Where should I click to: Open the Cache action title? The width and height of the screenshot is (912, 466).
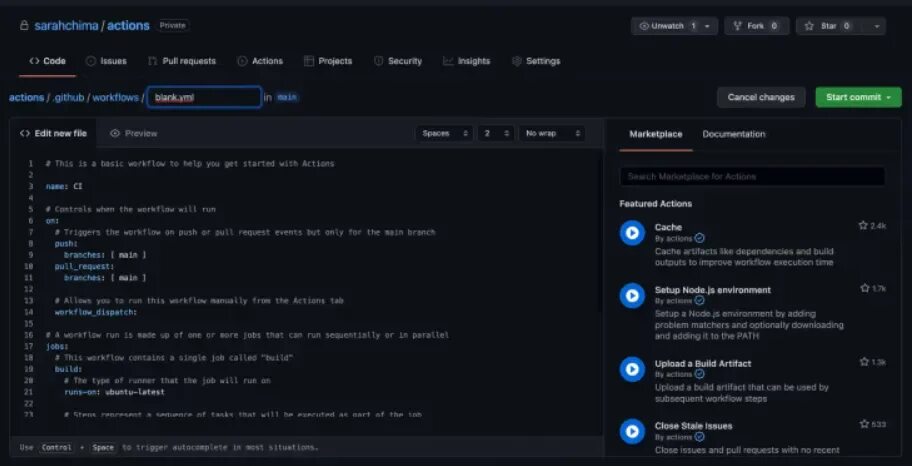pyautogui.click(x=668, y=227)
